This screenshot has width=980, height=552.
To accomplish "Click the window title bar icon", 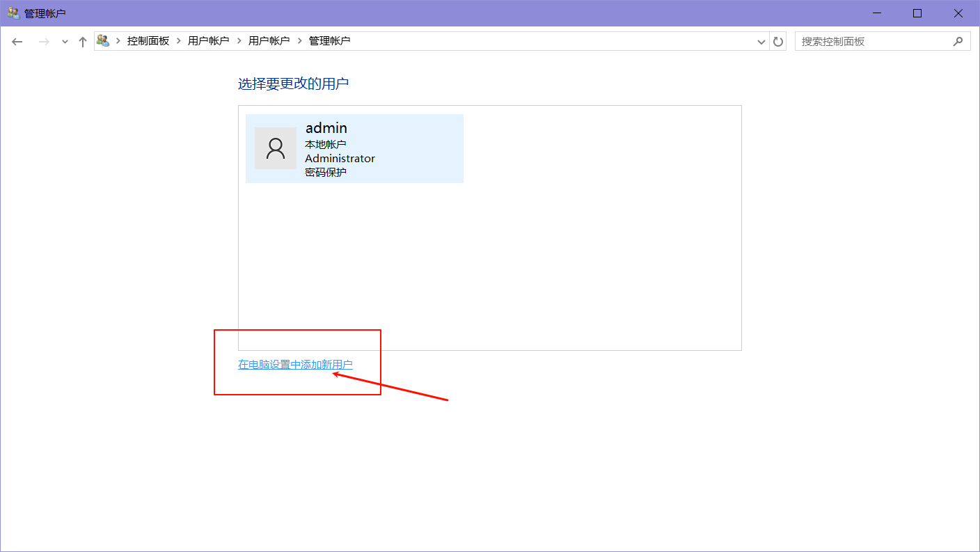I will pos(13,13).
